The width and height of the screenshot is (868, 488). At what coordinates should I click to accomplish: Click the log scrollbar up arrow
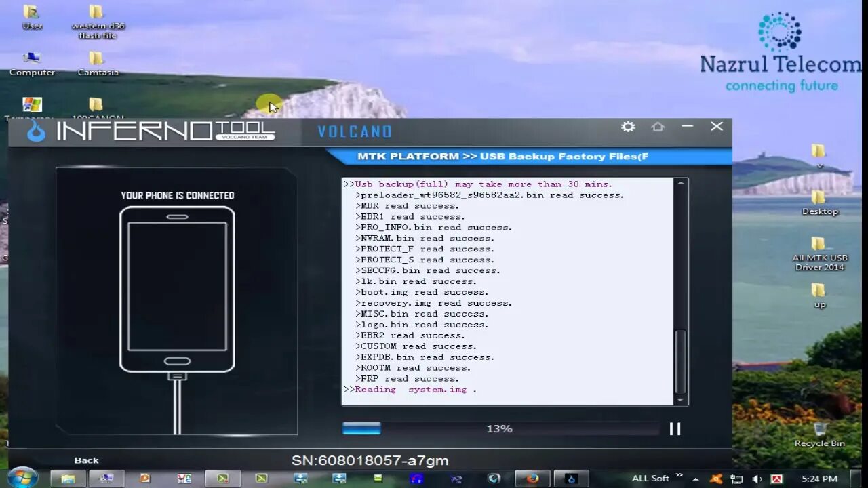pyautogui.click(x=681, y=184)
